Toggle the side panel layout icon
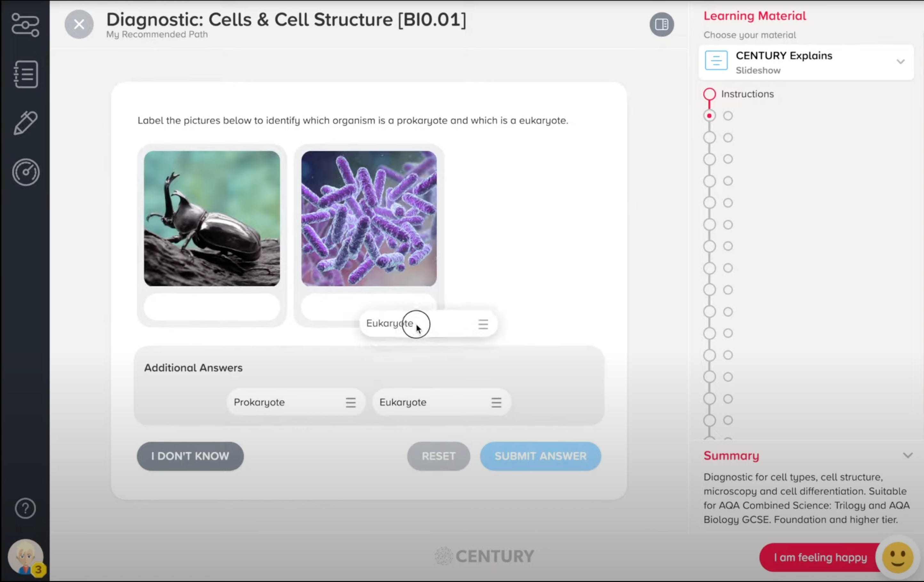 point(662,25)
